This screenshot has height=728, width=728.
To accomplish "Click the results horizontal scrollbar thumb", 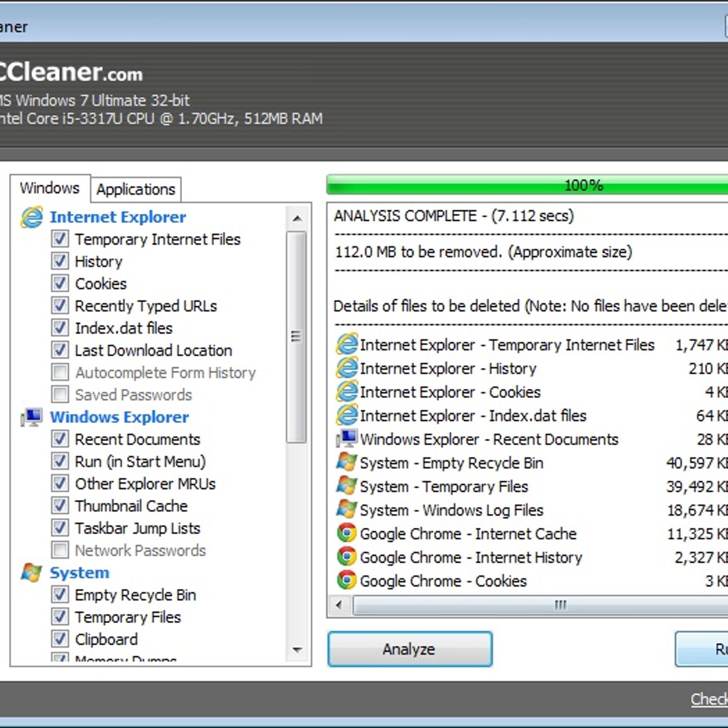I will coord(541,605).
